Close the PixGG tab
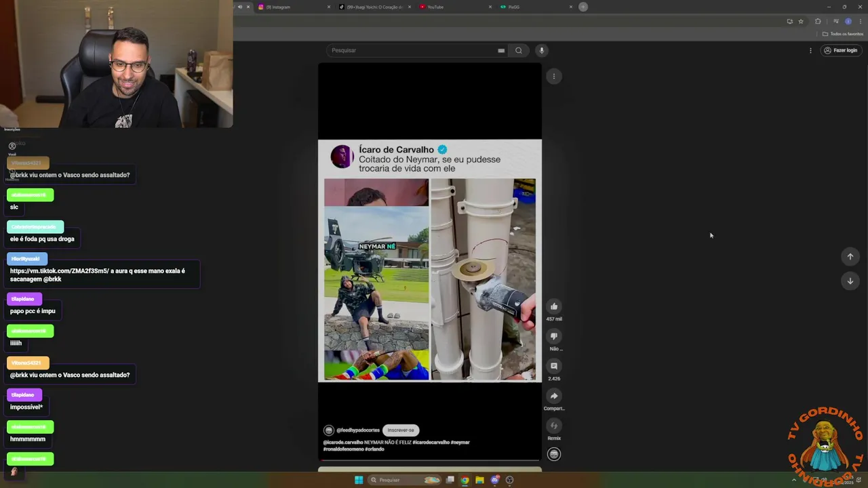This screenshot has height=488, width=868. (571, 7)
